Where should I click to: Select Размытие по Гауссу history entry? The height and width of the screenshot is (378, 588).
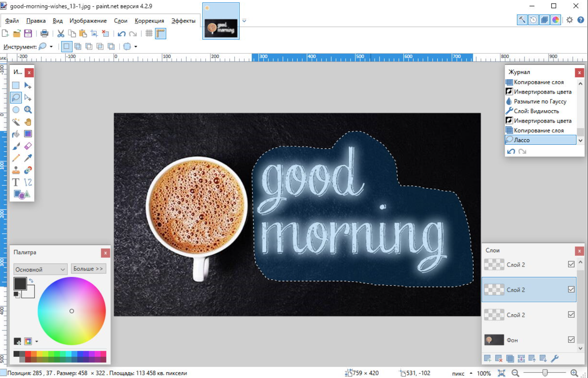[540, 101]
